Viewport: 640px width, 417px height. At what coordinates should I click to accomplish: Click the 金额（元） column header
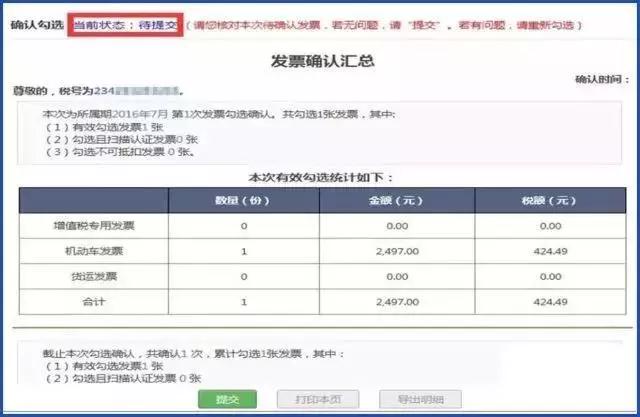coord(396,200)
